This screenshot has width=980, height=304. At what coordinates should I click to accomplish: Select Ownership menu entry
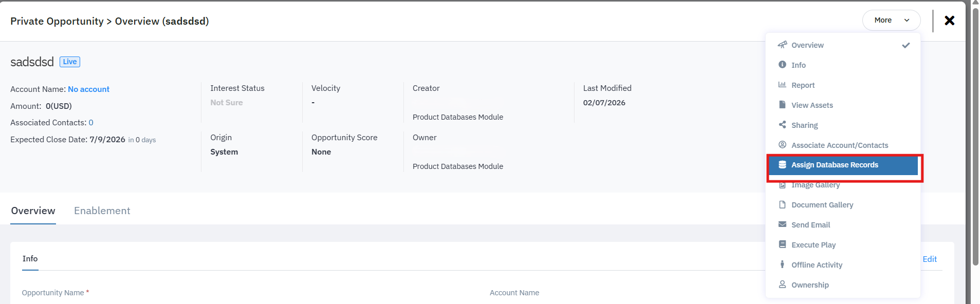point(843,285)
